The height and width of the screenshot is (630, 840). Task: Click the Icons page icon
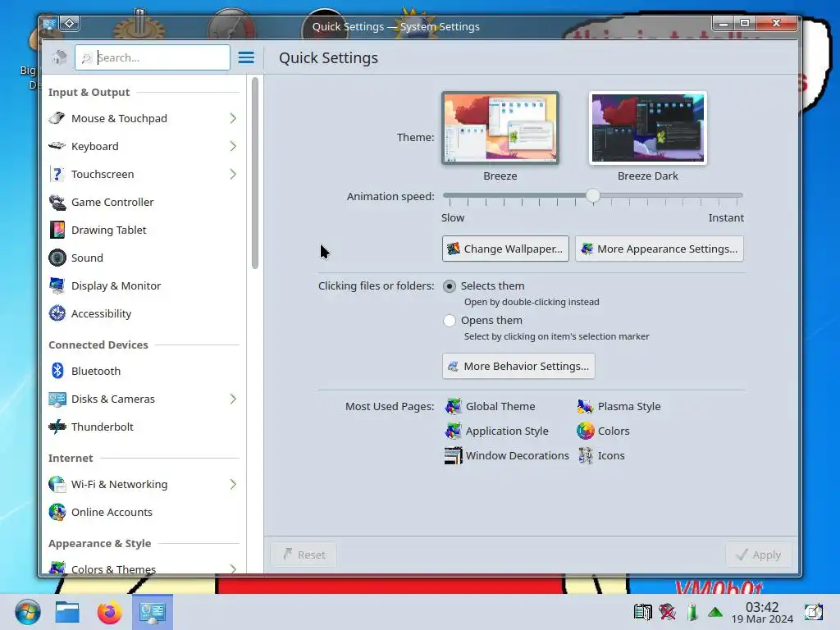click(x=585, y=455)
